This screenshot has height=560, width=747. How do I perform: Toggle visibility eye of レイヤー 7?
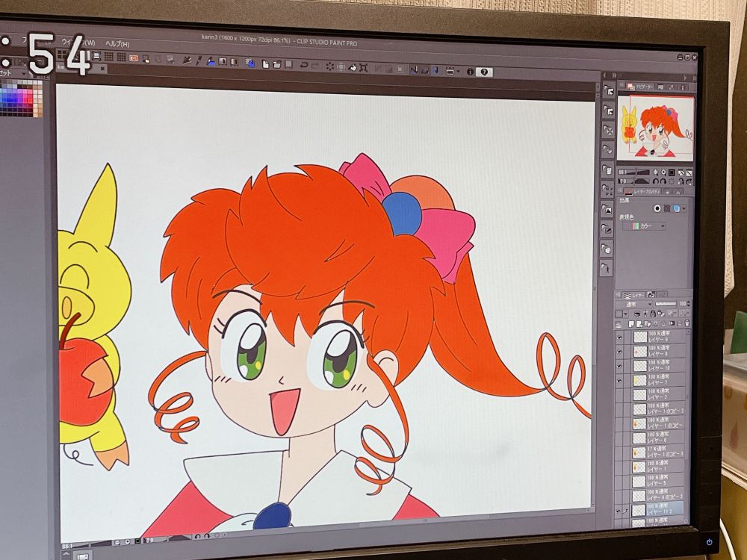(619, 381)
